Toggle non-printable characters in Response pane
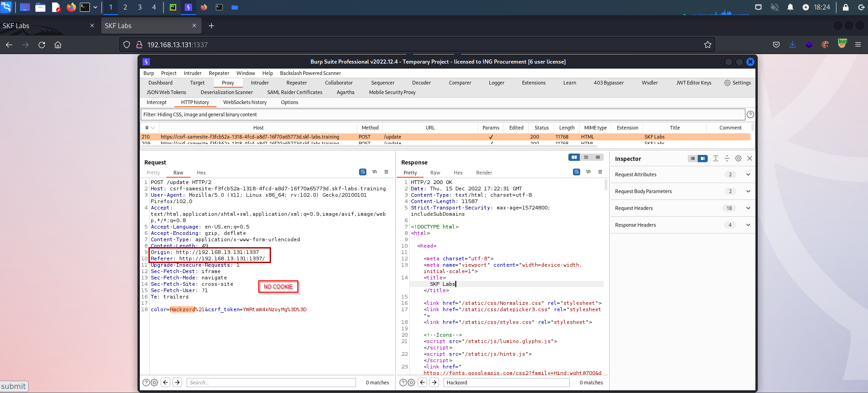This screenshot has width=868, height=393. (588, 172)
